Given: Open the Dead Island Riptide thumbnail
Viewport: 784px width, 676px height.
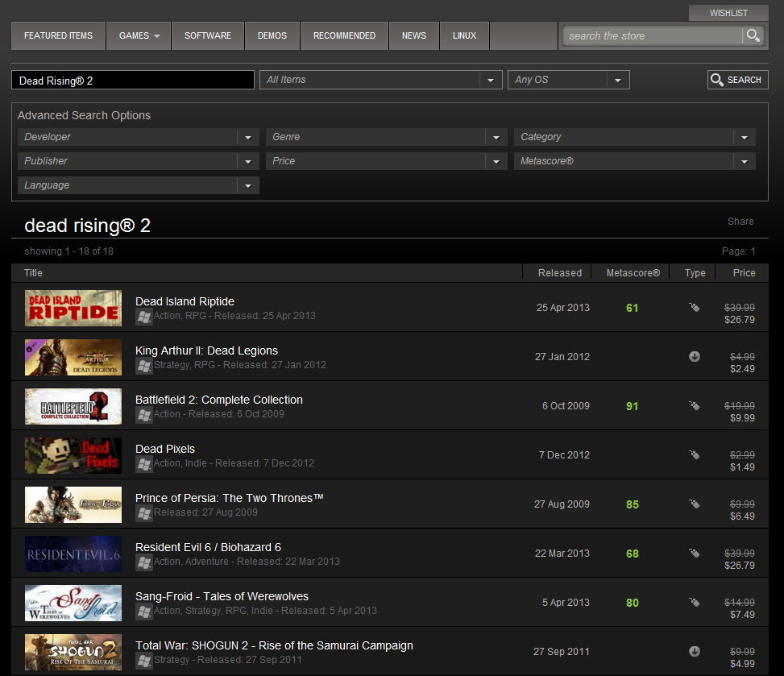Looking at the screenshot, I should click(x=73, y=308).
